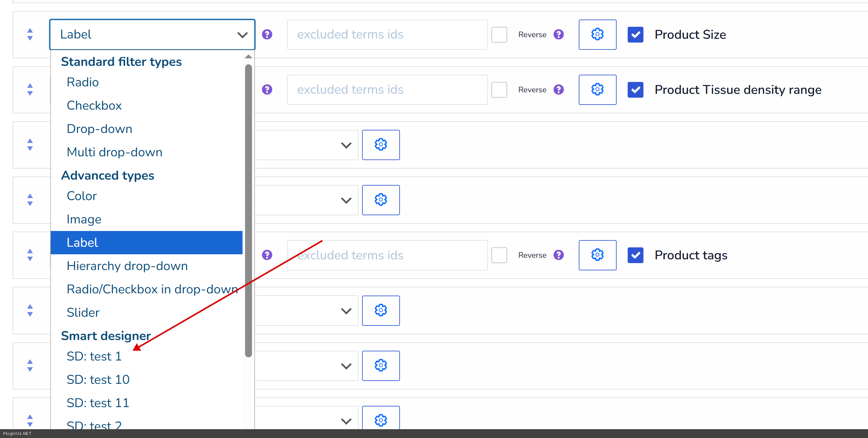The width and height of the screenshot is (868, 438).
Task: Click help icon beside the Label dropdown
Action: [x=267, y=34]
